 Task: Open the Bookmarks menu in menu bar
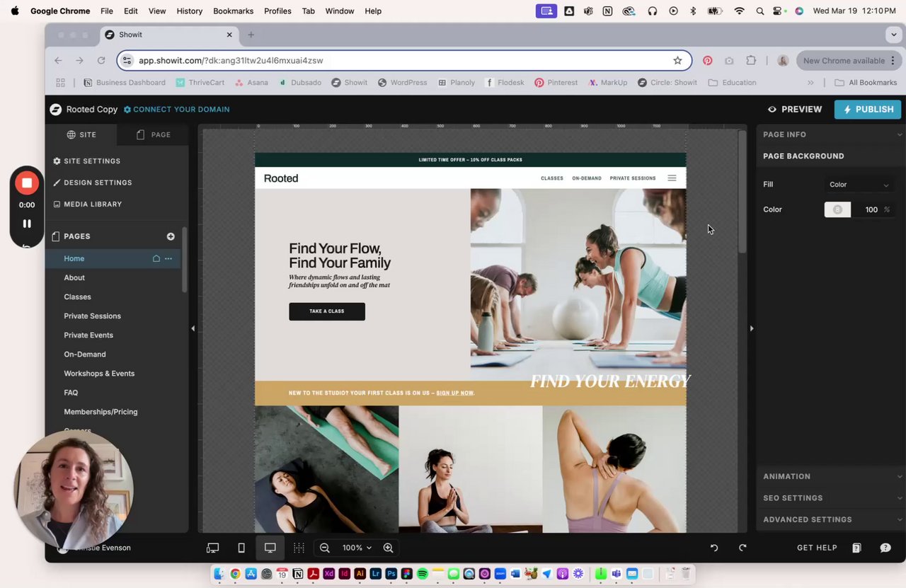233,11
